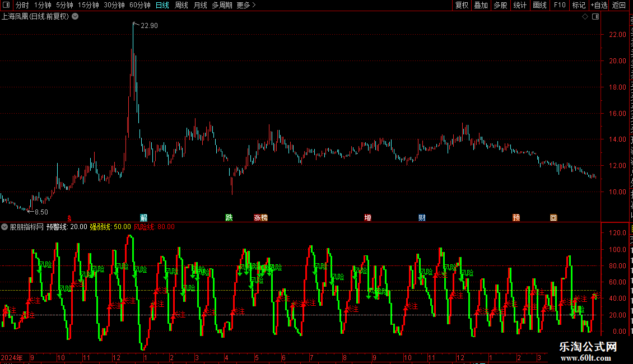The height and width of the screenshot is (364, 633).
Task: Open the 解 event marker
Action: (144, 218)
